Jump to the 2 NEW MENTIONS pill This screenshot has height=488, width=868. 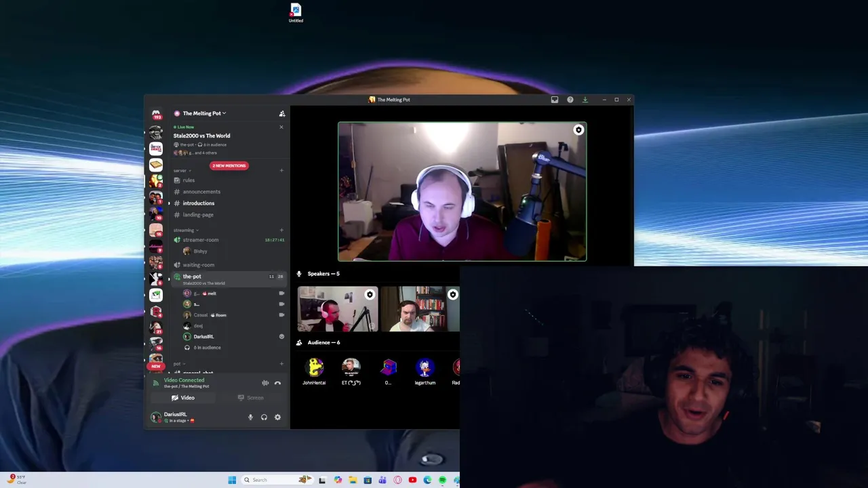pos(229,165)
